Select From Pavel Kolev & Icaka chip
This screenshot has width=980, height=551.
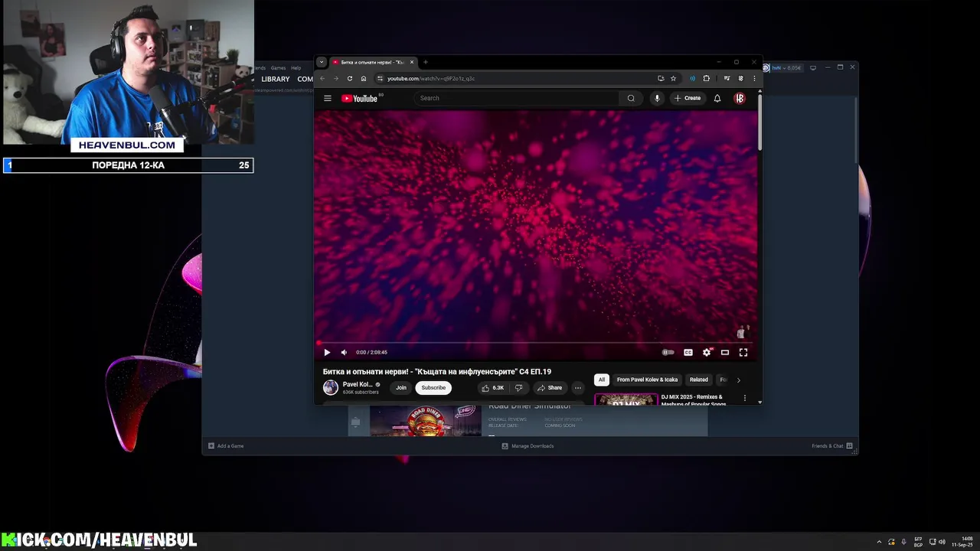647,380
